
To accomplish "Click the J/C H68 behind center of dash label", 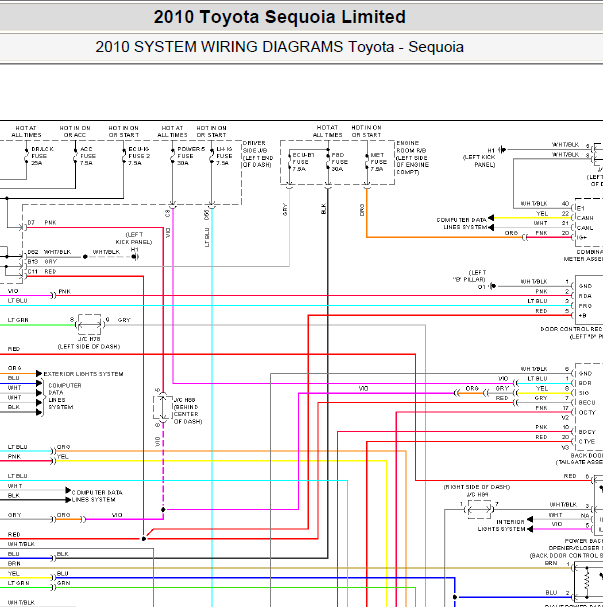I will coord(188,410).
